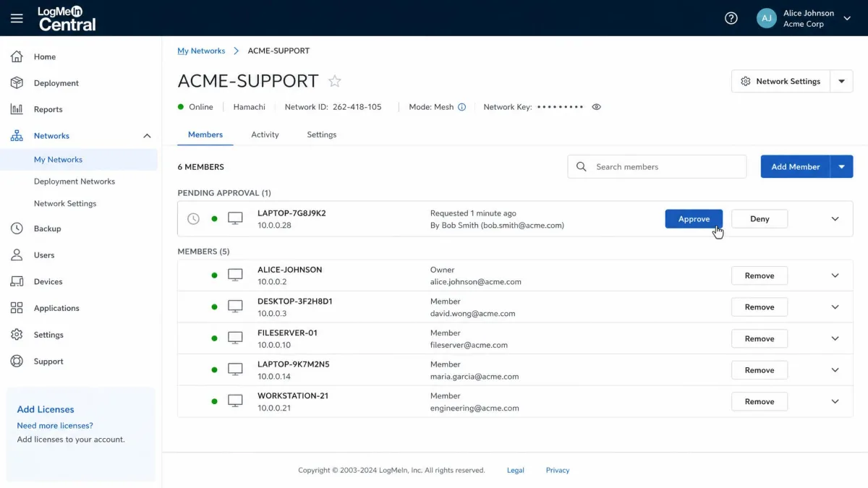868x488 pixels.
Task: Click the computer icon for WORKSTATION-21
Action: click(x=235, y=401)
